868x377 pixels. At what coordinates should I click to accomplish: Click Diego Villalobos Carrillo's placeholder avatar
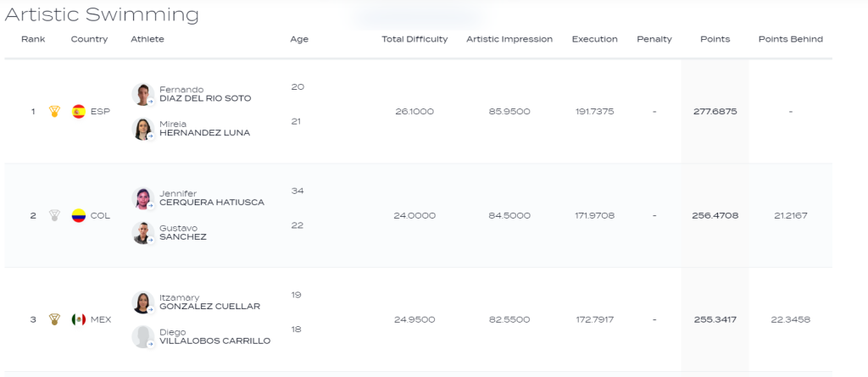142,337
